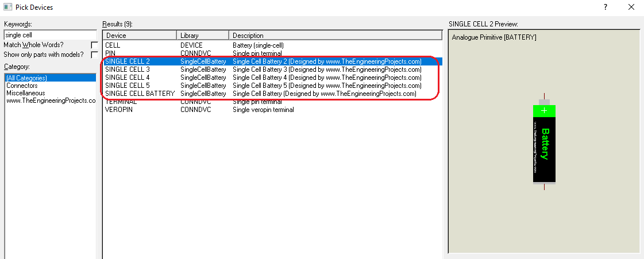Select SINGLE CELL 4 device
This screenshot has height=259, width=644.
[128, 78]
